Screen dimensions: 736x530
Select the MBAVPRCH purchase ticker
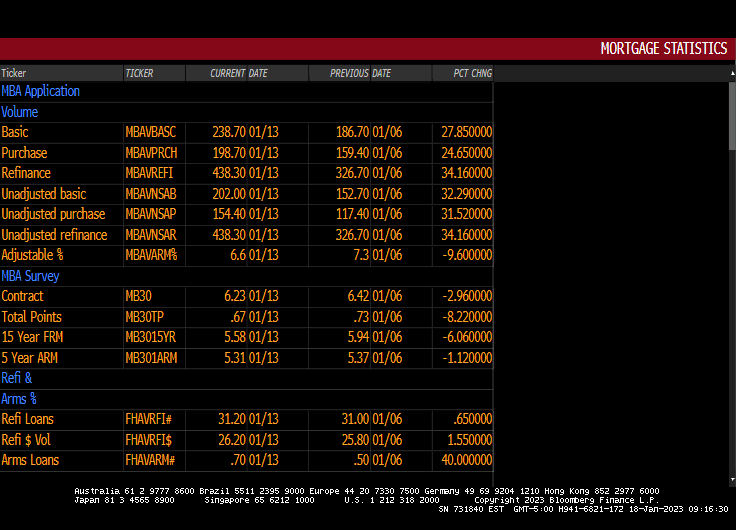(150, 153)
